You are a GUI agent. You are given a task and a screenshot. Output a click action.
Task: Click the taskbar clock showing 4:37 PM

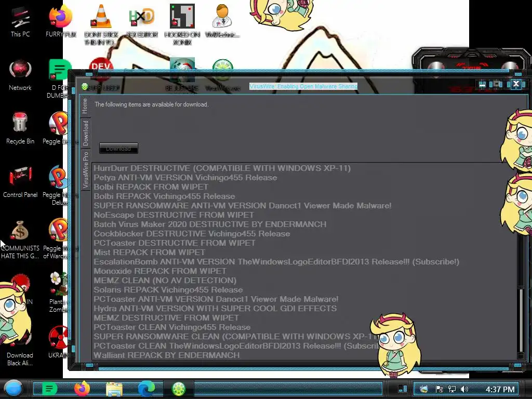point(500,389)
